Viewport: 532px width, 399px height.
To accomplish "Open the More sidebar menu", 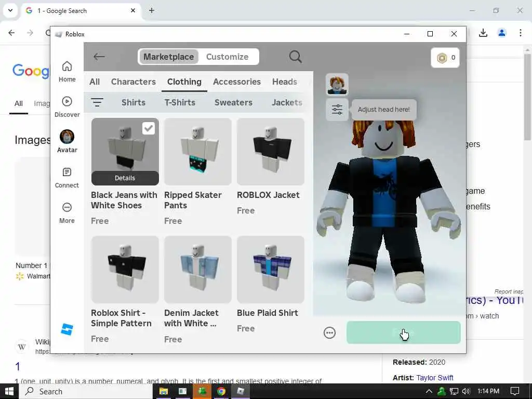I will pyautogui.click(x=67, y=213).
